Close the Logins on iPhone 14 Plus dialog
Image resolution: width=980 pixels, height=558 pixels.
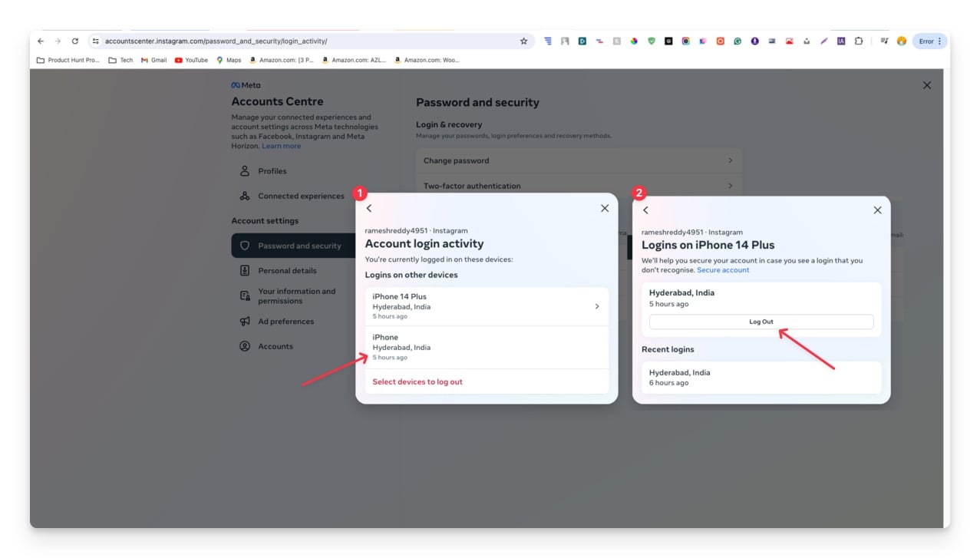[x=877, y=210]
